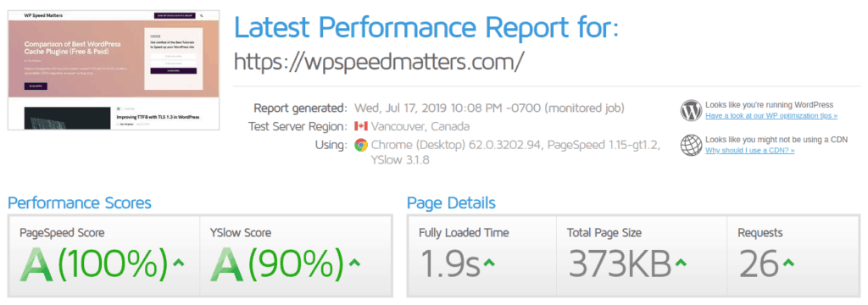Open the Why should I use a CDN link
This screenshot has height=305, width=868.
click(x=749, y=150)
